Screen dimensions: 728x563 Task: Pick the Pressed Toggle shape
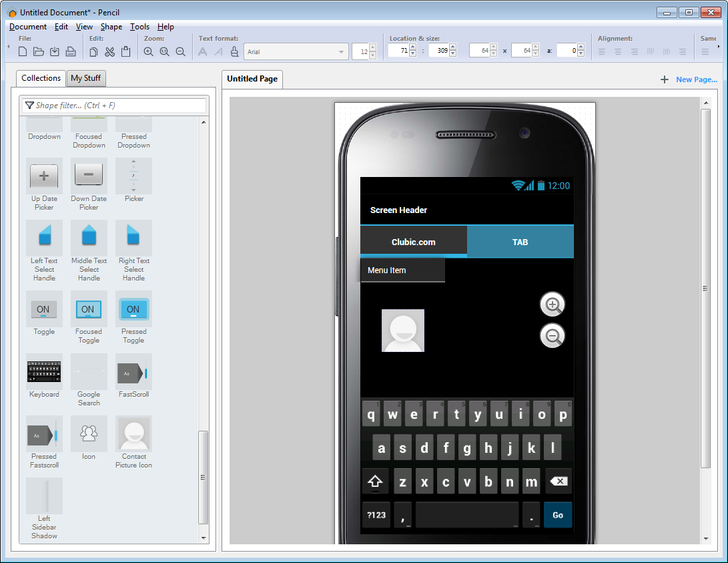click(x=133, y=309)
